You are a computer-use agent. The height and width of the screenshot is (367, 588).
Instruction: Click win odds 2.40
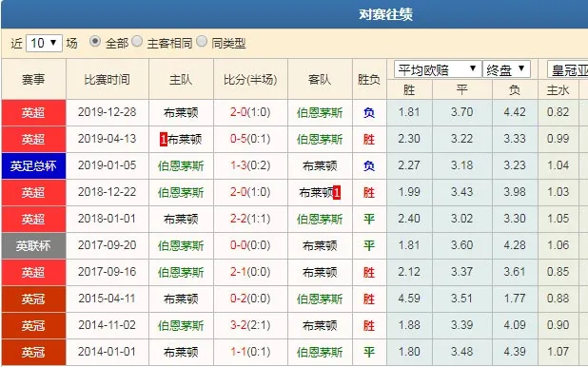409,219
